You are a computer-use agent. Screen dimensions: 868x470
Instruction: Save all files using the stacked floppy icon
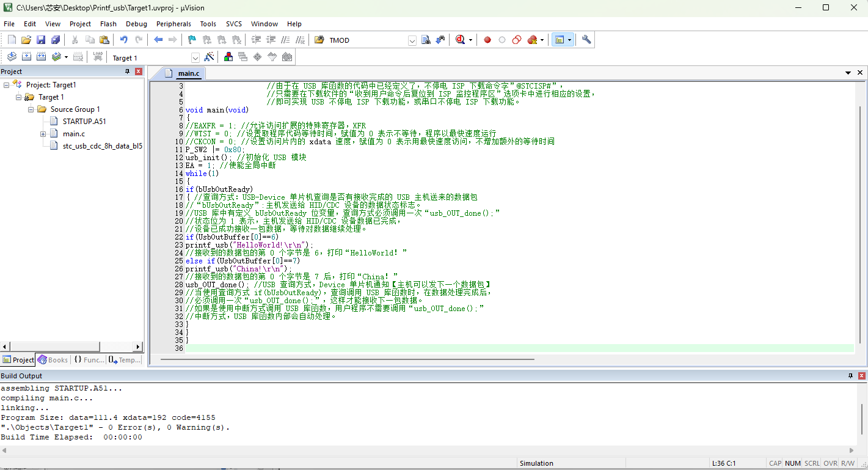(x=56, y=40)
